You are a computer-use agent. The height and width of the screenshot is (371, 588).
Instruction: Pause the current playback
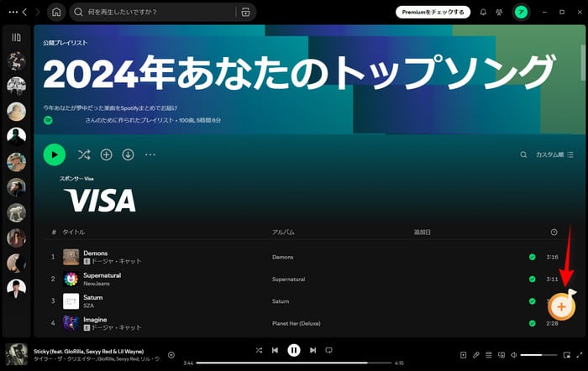pos(294,350)
